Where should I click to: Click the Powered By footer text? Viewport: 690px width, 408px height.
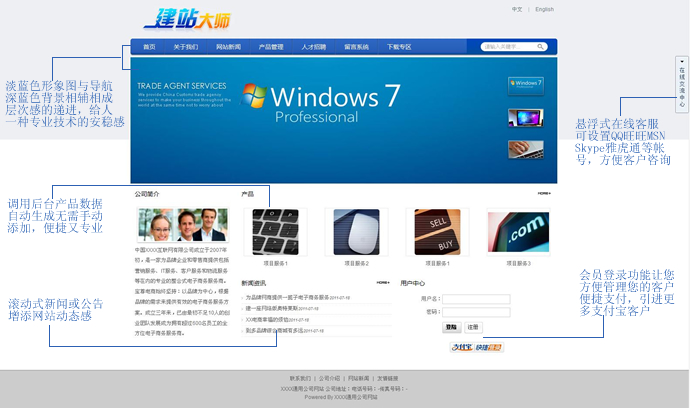click(341, 397)
